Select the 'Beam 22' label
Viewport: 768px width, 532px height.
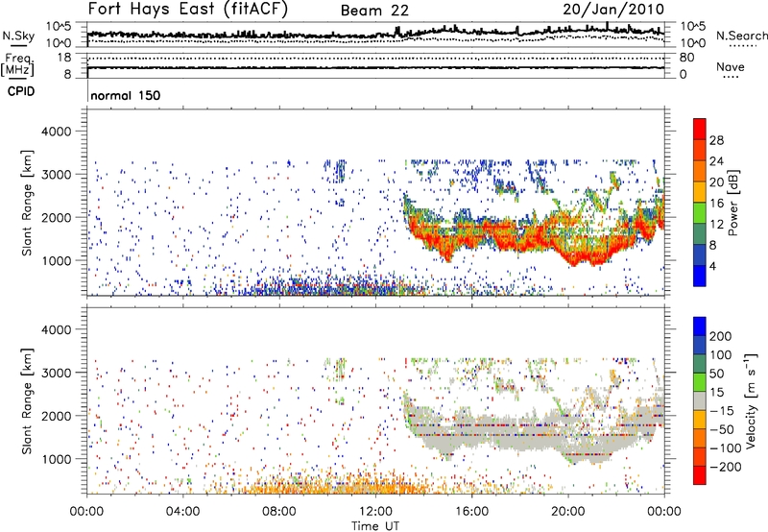pos(374,11)
